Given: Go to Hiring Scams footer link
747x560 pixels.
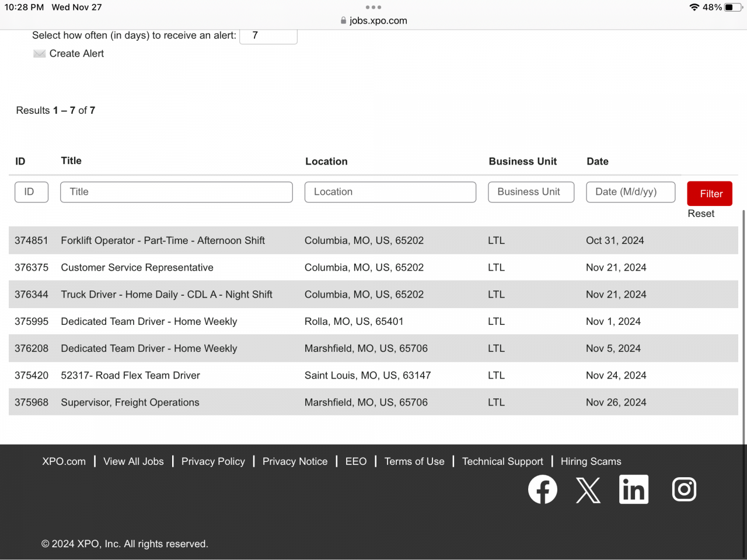Looking at the screenshot, I should [591, 461].
